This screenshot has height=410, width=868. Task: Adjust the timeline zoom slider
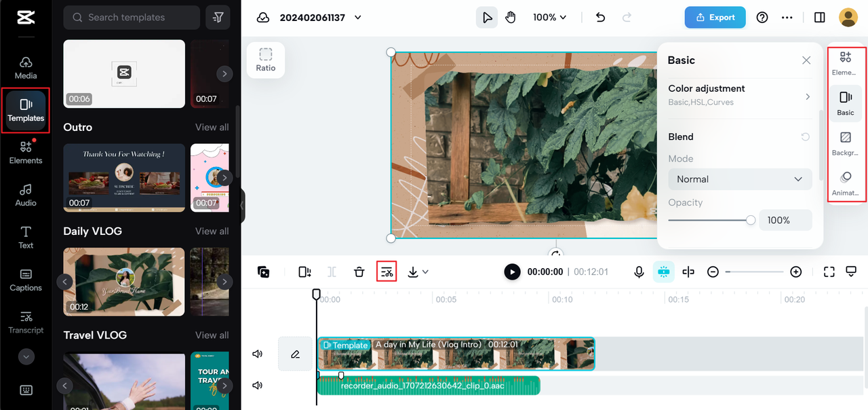[754, 272]
